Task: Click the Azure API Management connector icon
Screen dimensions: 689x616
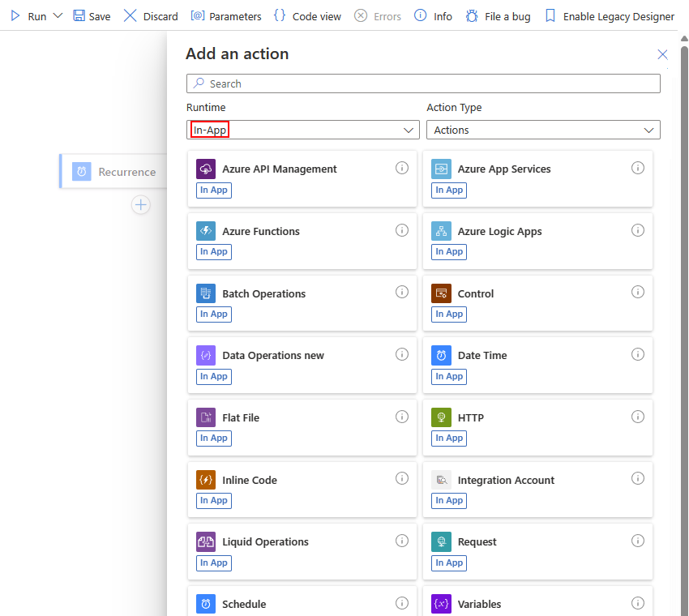Action: click(x=206, y=169)
